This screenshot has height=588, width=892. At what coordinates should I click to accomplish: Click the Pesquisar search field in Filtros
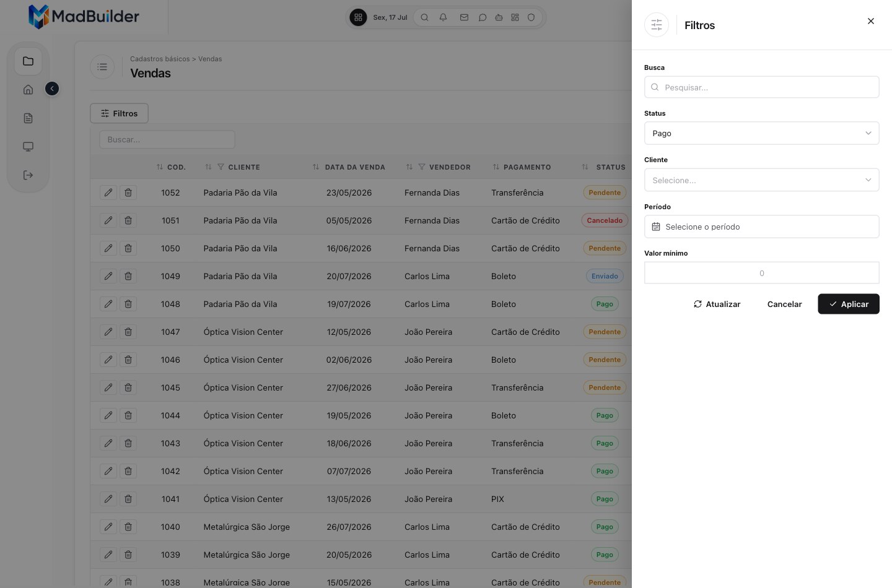[x=762, y=87]
